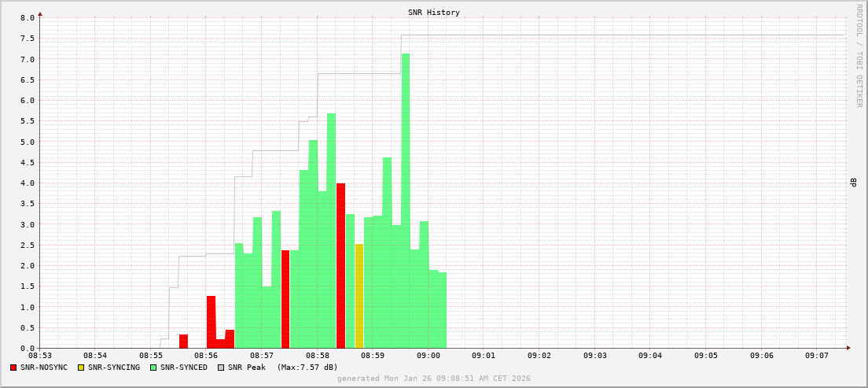Click the yellow SNR-SYNCING legend swatch
Image resolution: width=868 pixels, height=388 pixels.
[x=80, y=368]
